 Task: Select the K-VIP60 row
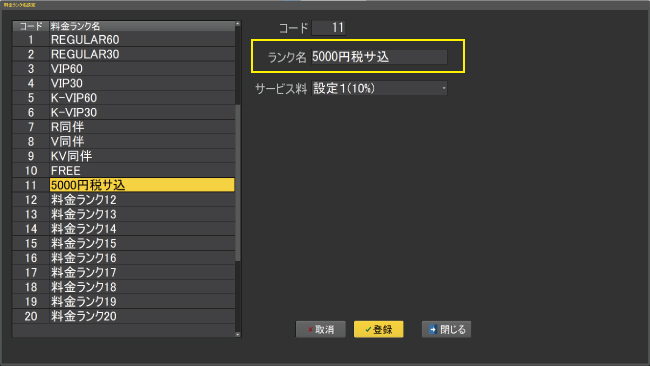point(124,98)
